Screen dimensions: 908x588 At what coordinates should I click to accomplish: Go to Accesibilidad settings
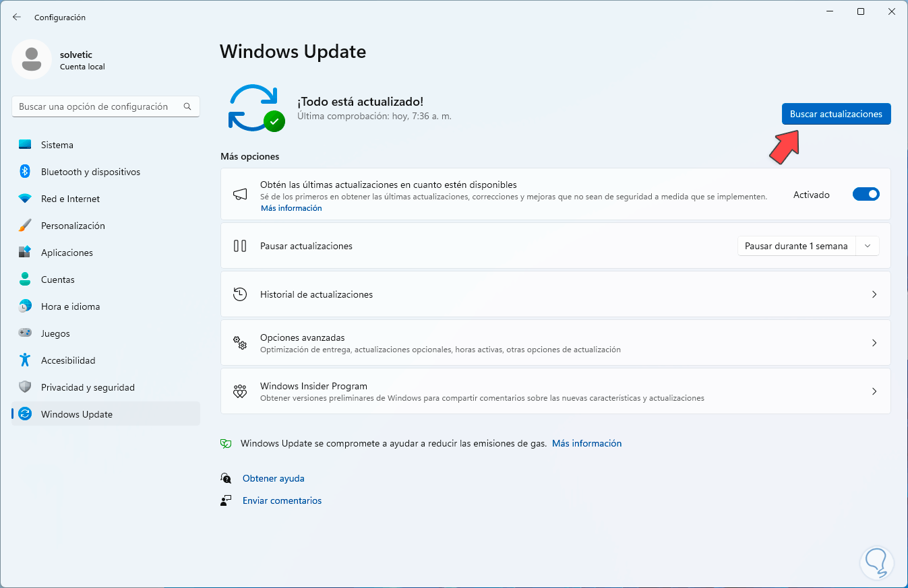click(106, 360)
